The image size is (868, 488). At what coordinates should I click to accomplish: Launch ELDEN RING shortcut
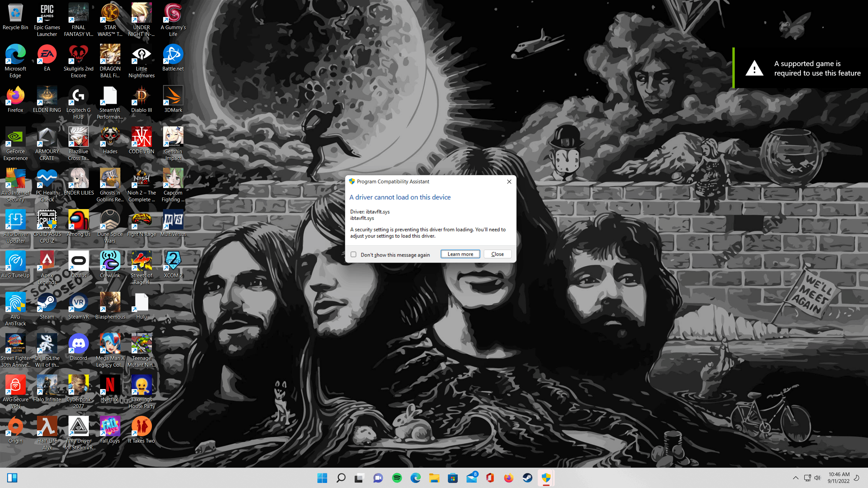coord(47,96)
